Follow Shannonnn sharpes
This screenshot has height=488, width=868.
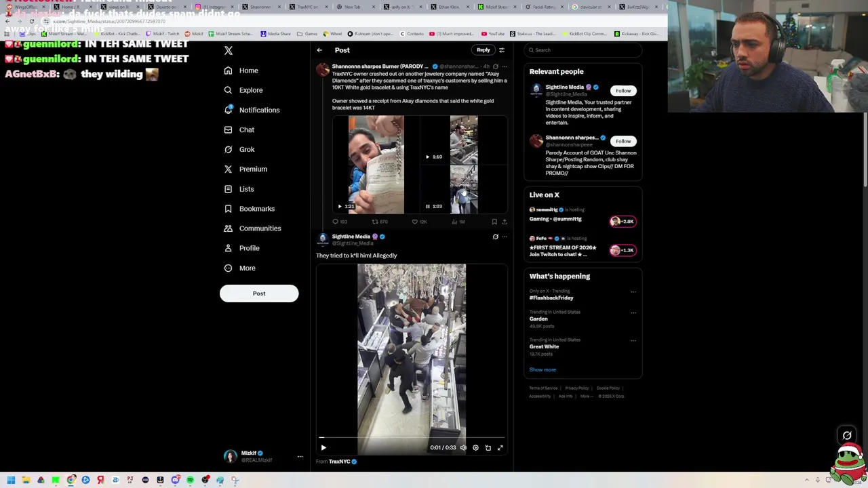click(623, 141)
